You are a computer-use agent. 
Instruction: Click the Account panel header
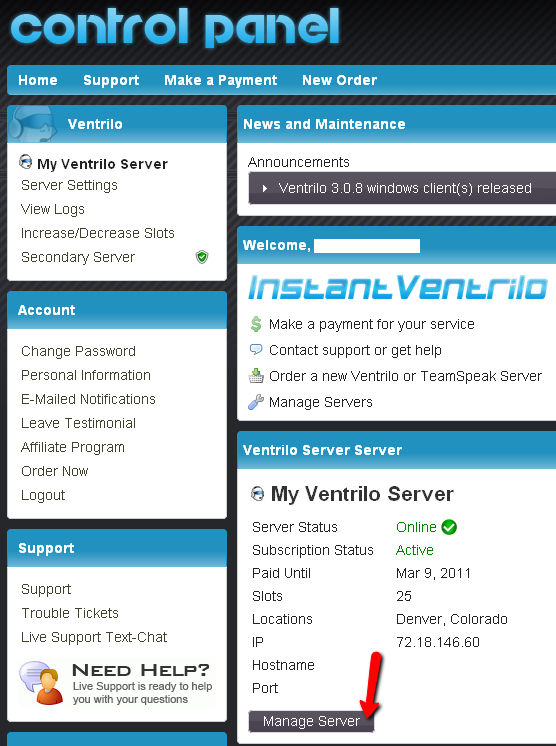click(x=117, y=310)
